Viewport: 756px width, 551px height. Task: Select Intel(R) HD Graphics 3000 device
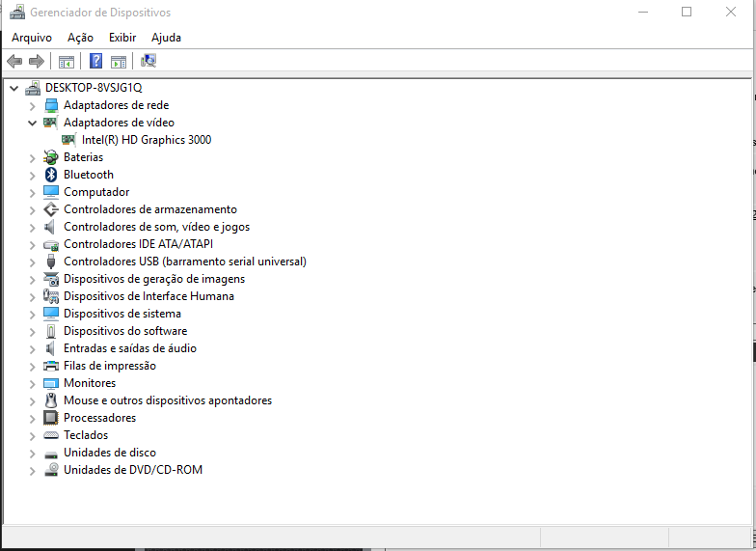(146, 140)
